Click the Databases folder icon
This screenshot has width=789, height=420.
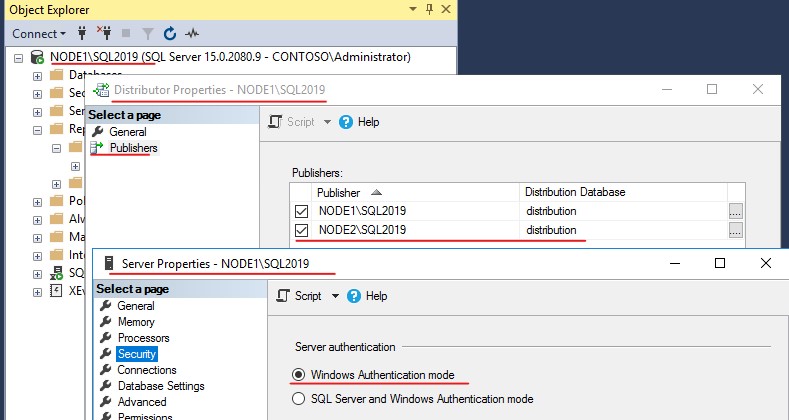click(57, 75)
